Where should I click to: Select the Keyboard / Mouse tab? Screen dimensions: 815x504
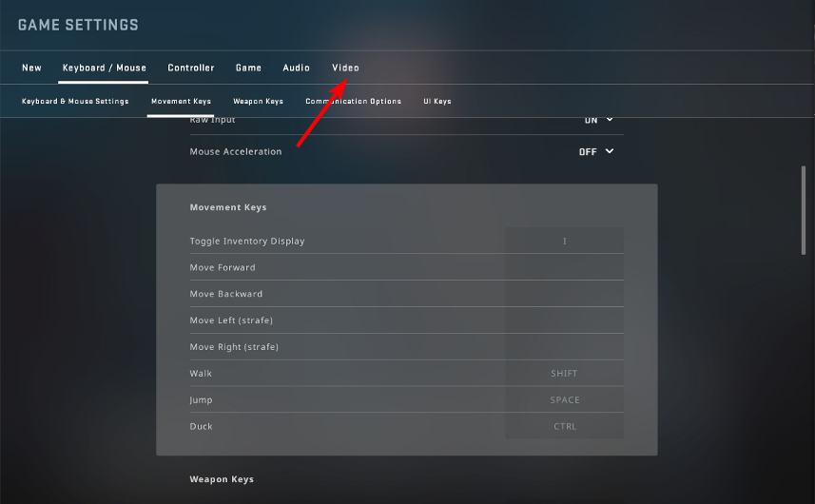coord(104,68)
